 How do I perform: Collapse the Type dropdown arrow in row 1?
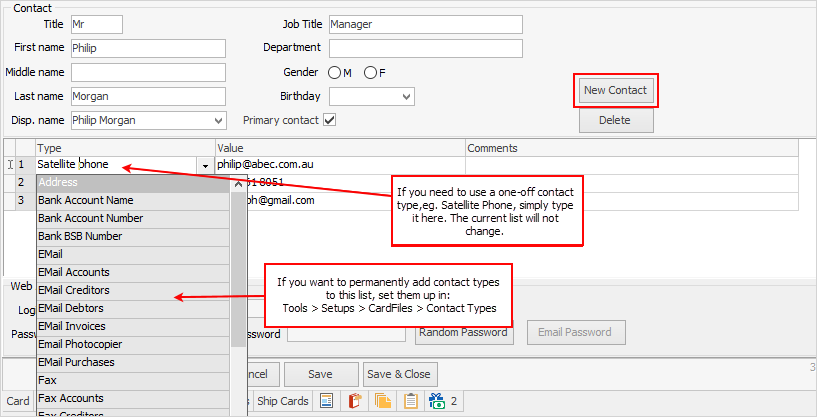point(205,166)
